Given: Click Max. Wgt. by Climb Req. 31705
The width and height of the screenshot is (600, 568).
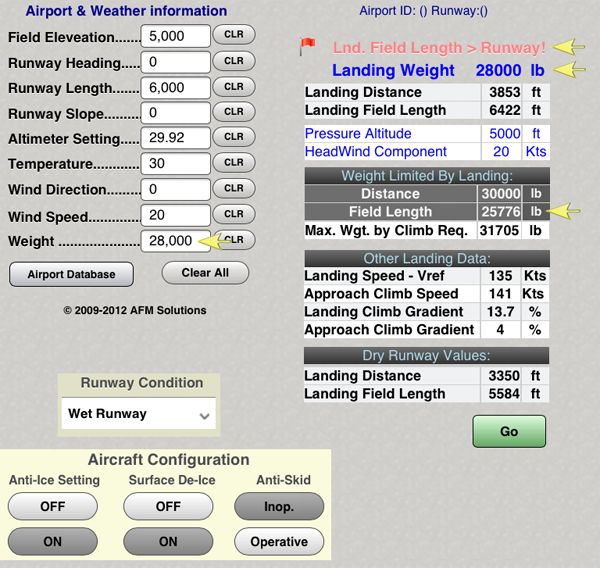Looking at the screenshot, I should click(500, 230).
